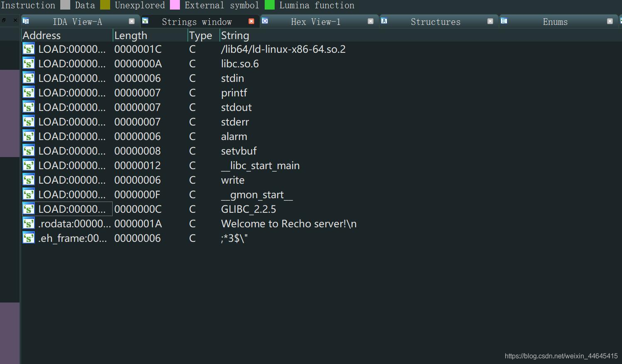Sort by the String column header
The width and height of the screenshot is (622, 364).
[420, 35]
